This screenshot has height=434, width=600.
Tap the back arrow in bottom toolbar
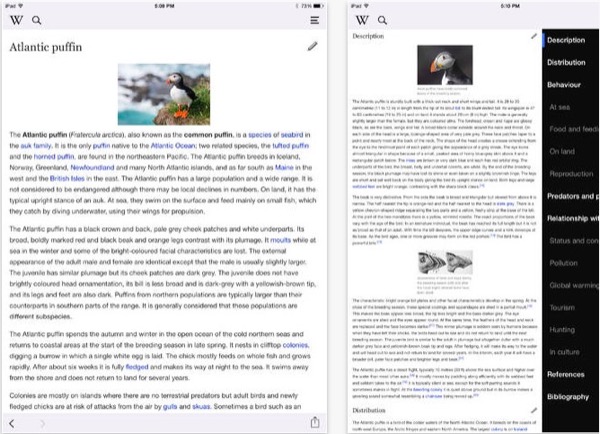(x=12, y=423)
